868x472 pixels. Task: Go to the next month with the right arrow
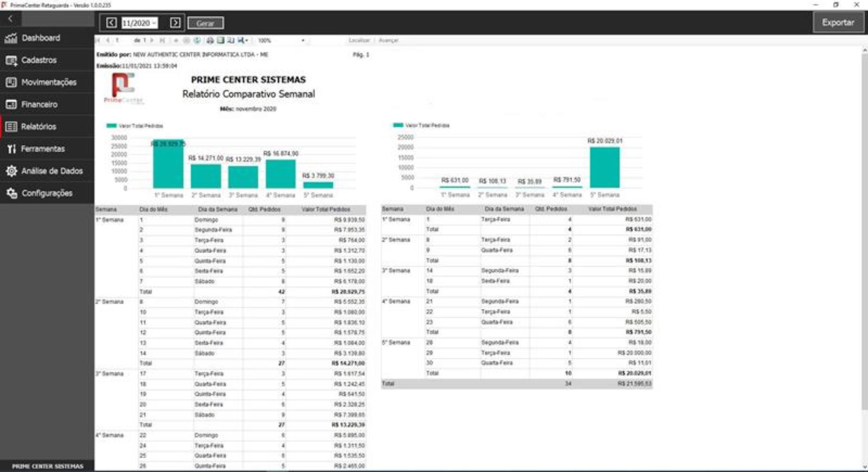[175, 23]
